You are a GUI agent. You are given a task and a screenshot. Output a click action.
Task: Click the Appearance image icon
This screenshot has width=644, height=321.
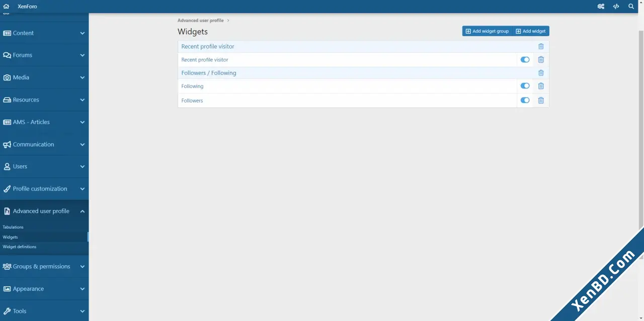7,289
